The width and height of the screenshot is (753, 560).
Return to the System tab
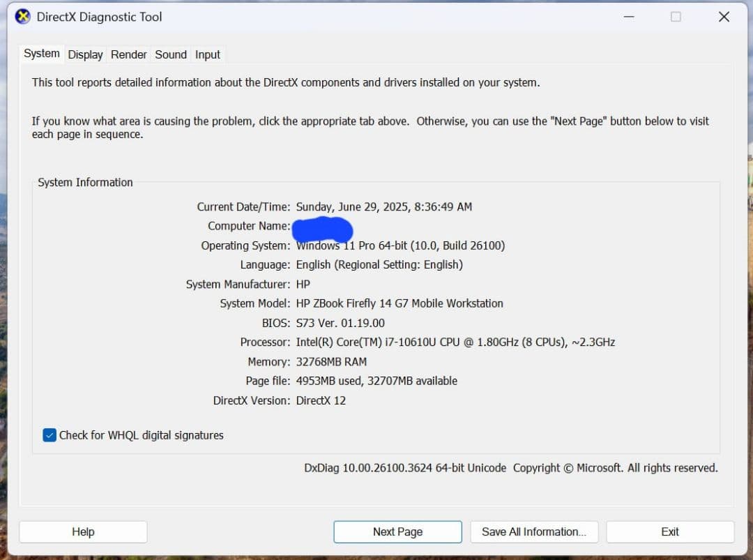click(x=40, y=53)
